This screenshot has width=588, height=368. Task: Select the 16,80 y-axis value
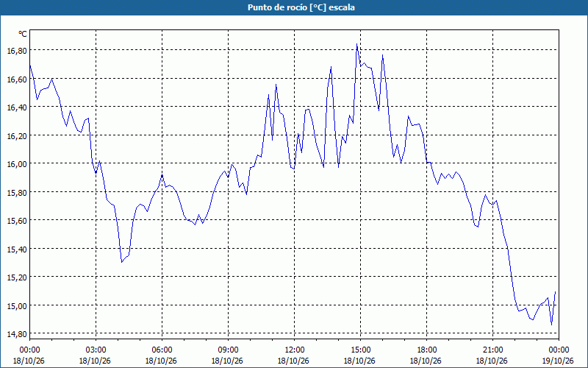click(x=17, y=51)
